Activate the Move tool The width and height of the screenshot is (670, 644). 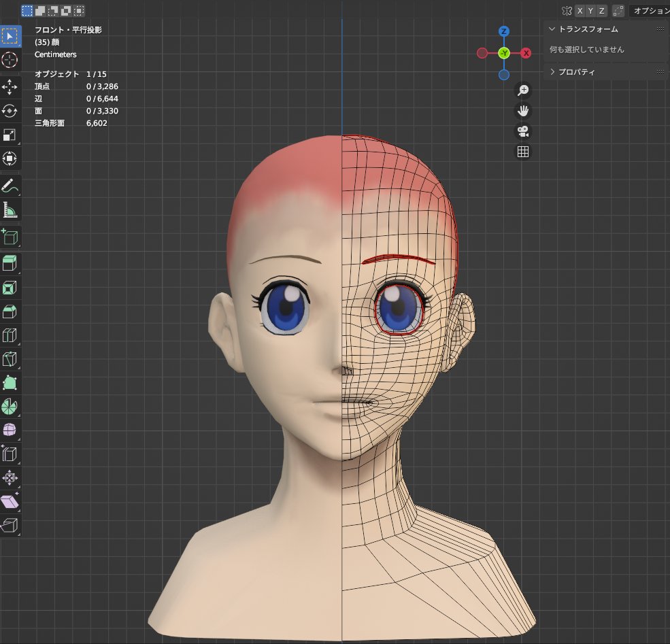[10, 87]
